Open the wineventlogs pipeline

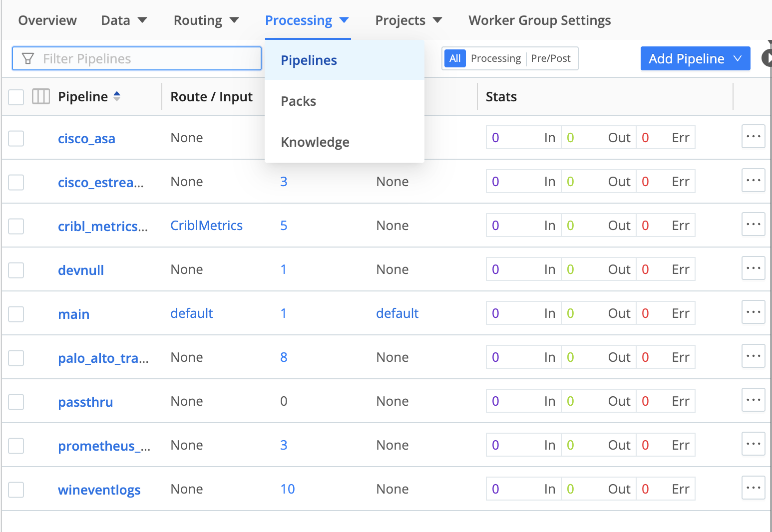(99, 489)
